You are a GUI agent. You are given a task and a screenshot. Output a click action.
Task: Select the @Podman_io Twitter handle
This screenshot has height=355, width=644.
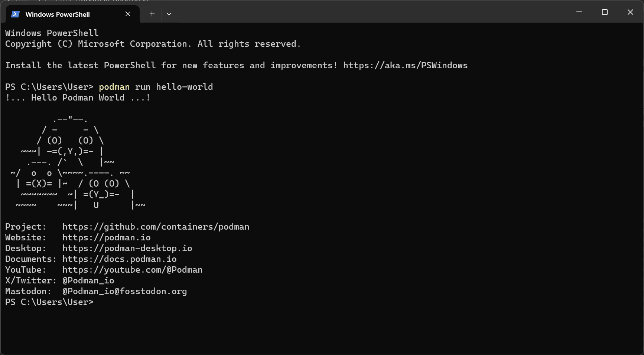(88, 280)
